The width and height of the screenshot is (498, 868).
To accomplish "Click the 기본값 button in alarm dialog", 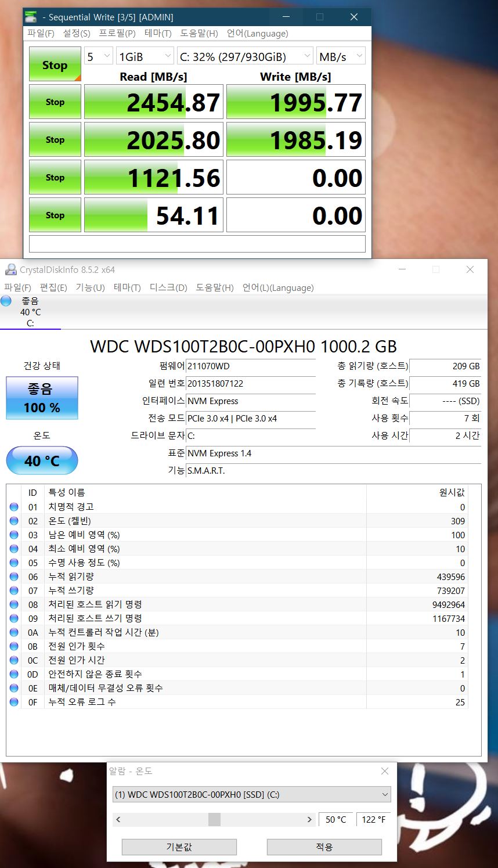I will pos(179,847).
